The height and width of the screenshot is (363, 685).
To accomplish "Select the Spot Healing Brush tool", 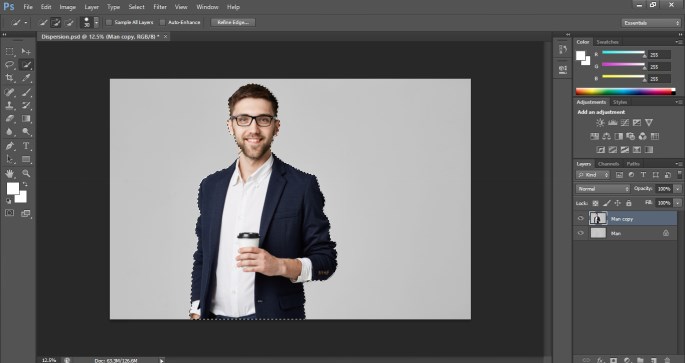I will pyautogui.click(x=9, y=92).
